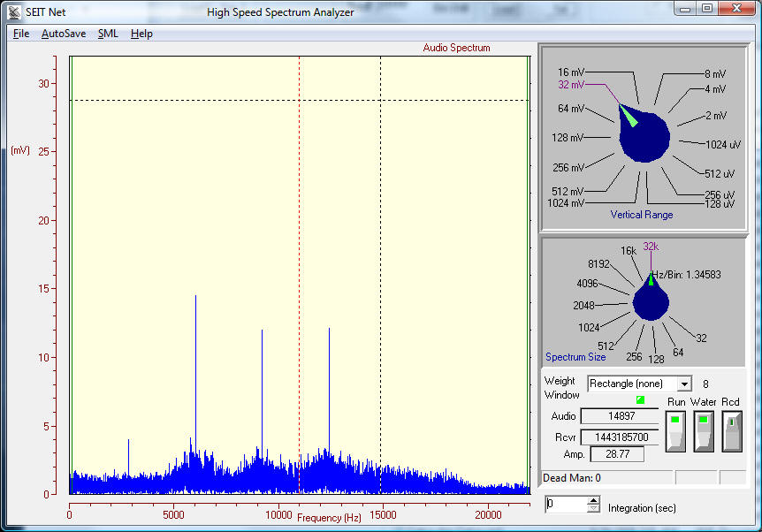Flip the Rcd record switch

point(731,429)
